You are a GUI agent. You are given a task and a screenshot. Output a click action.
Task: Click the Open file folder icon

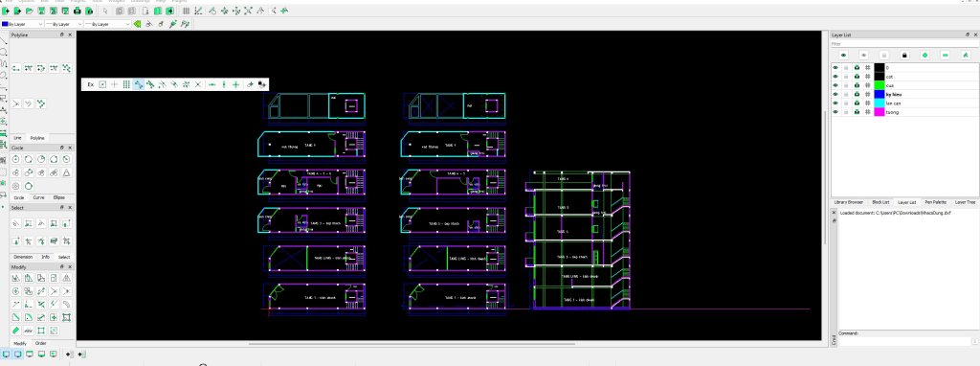click(30, 11)
